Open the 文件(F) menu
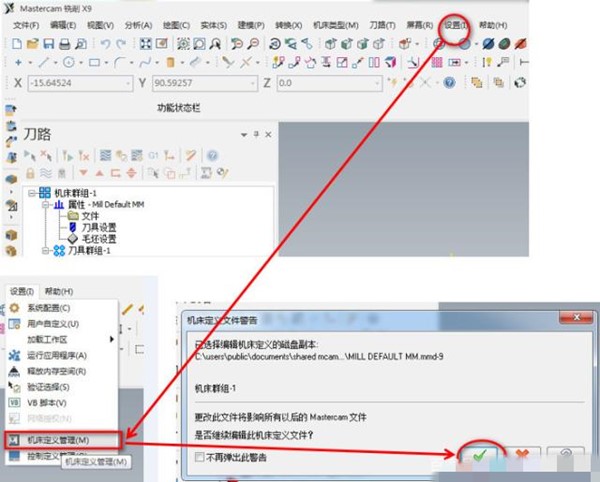This screenshot has width=600, height=482. [x=26, y=25]
